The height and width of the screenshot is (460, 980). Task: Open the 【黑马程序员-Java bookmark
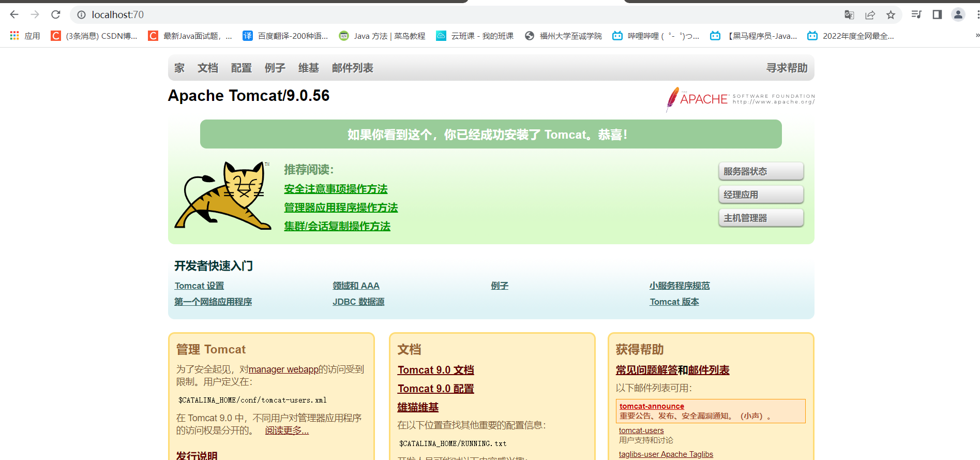tap(753, 36)
